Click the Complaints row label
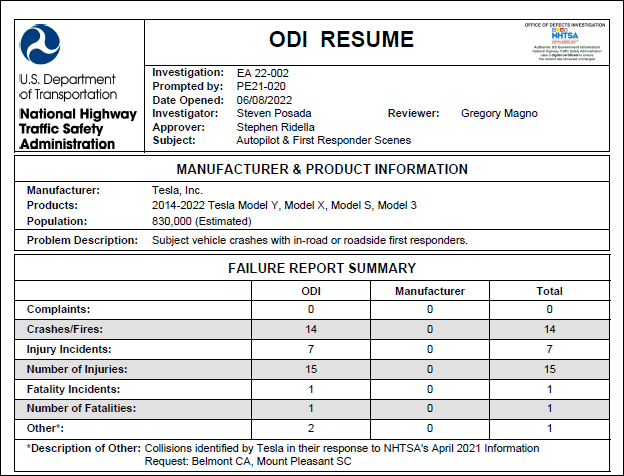 tap(58, 309)
